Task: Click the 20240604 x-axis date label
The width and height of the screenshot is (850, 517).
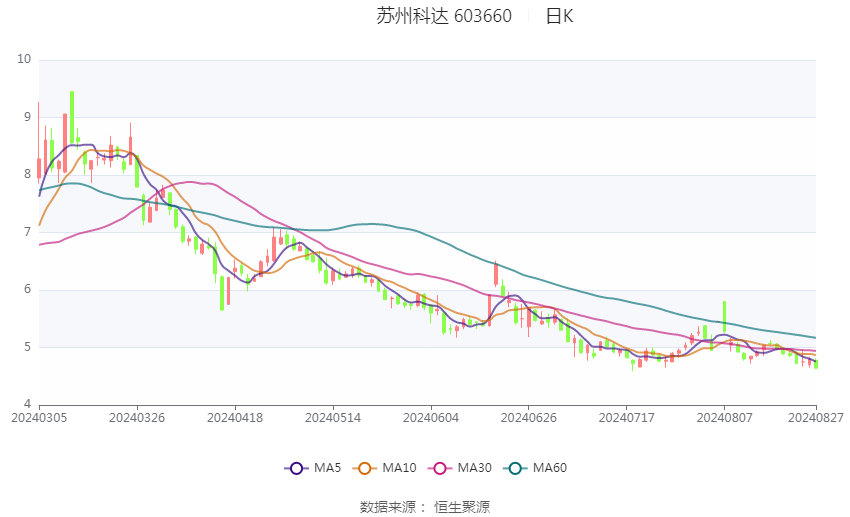Action: tap(431, 418)
